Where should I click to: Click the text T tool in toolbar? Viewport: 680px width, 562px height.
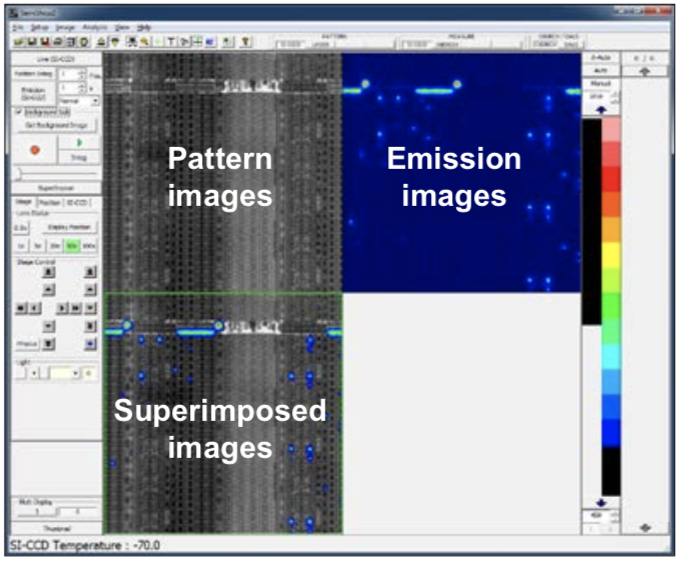click(x=170, y=42)
